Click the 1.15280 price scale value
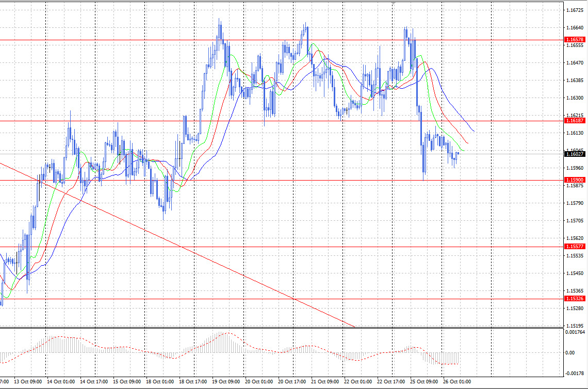 coord(575,309)
